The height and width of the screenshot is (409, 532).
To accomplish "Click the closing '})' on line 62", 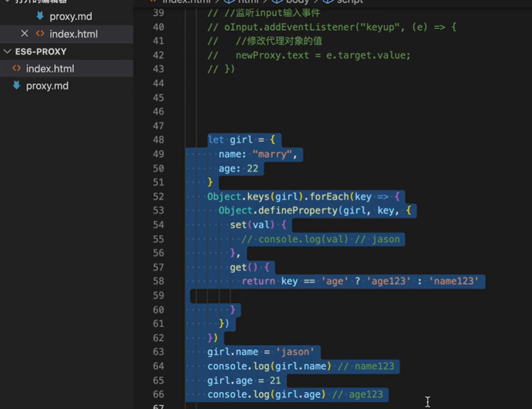I will [x=213, y=338].
